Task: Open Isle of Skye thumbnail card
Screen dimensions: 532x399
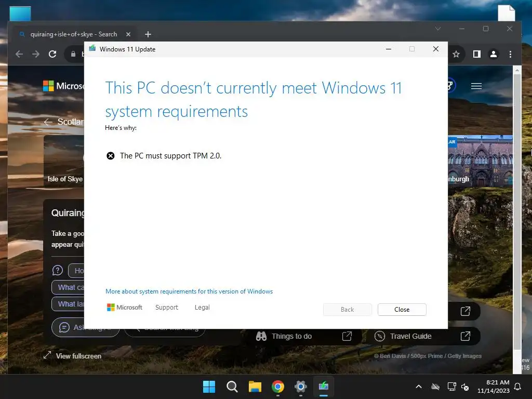Action: 64,161
